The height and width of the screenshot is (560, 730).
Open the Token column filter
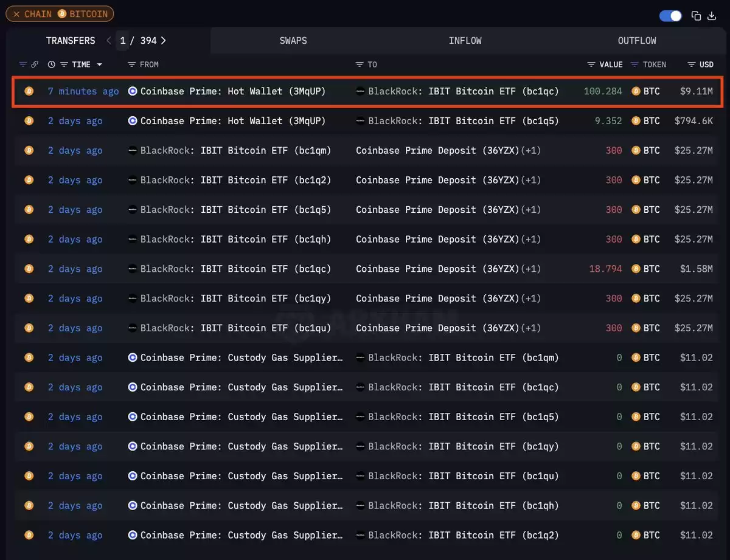pos(635,64)
